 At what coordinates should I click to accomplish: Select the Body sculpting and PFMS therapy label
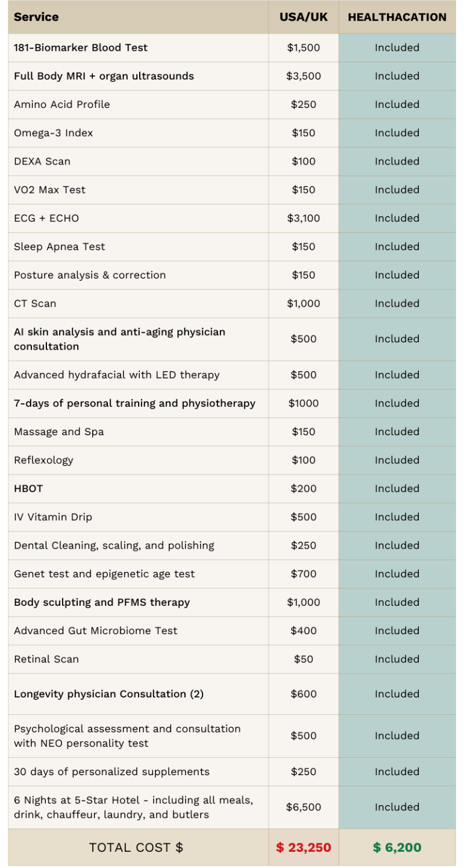[102, 602]
